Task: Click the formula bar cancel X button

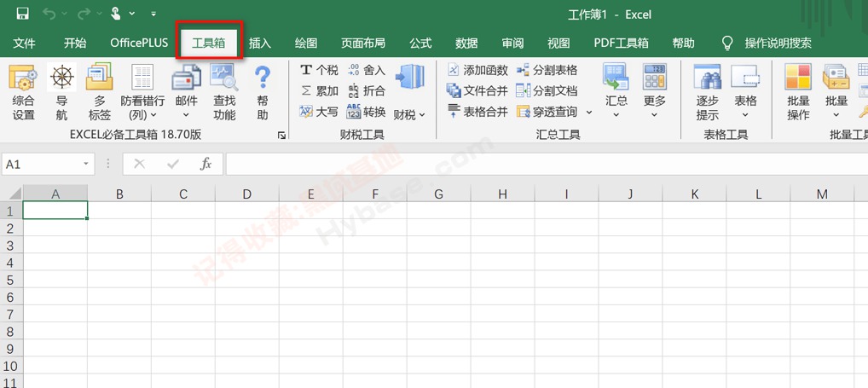Action: tap(140, 164)
